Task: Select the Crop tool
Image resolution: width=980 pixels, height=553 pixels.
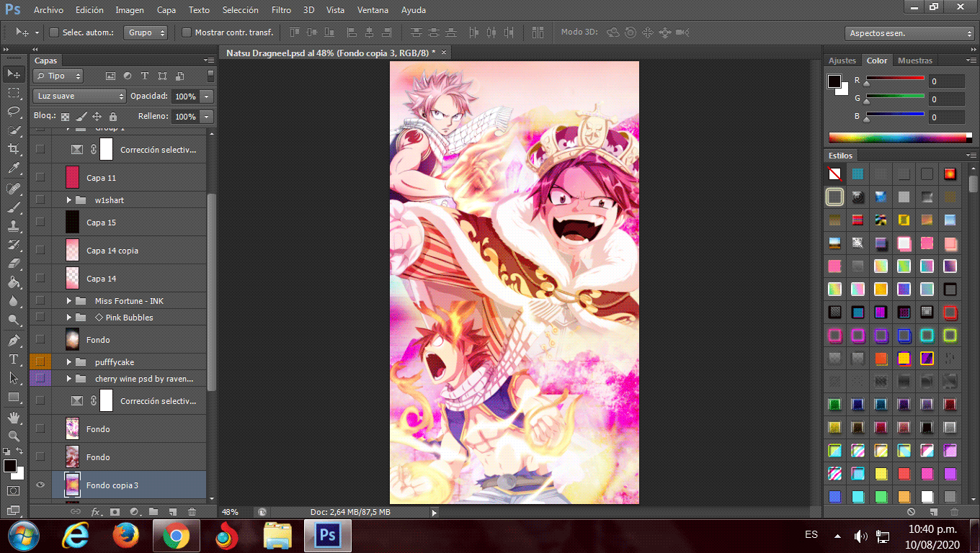Action: (x=13, y=149)
